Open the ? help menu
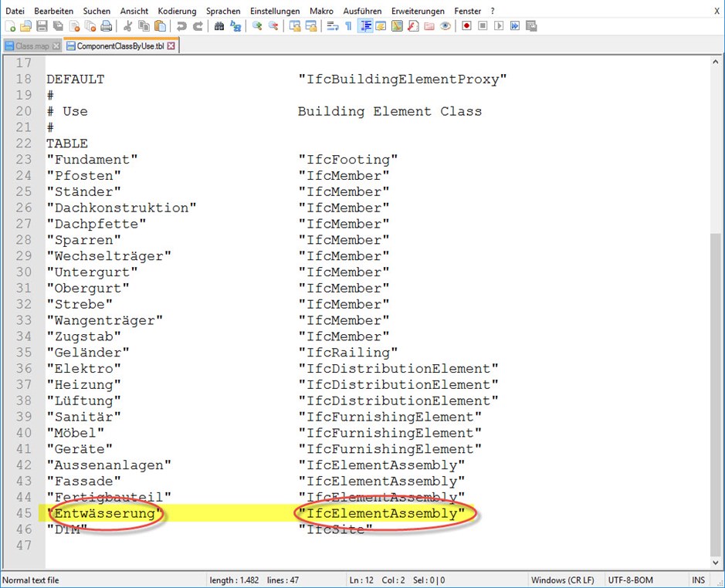Screen dimensions: 725x588 click(x=493, y=11)
